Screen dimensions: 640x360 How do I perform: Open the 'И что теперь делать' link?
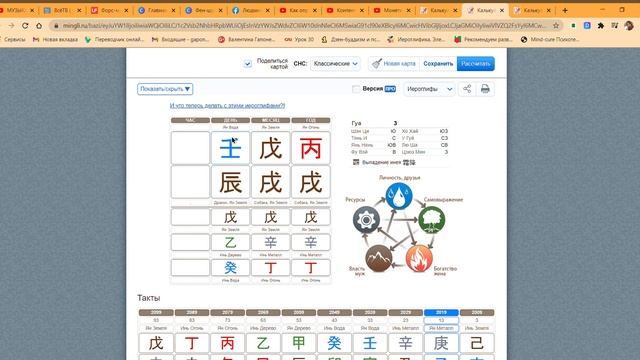[x=227, y=105]
